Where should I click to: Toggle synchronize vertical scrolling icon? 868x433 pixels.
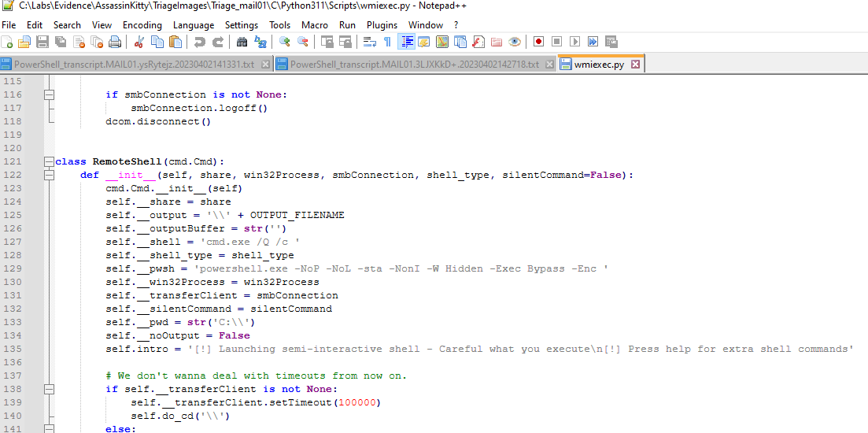[327, 42]
